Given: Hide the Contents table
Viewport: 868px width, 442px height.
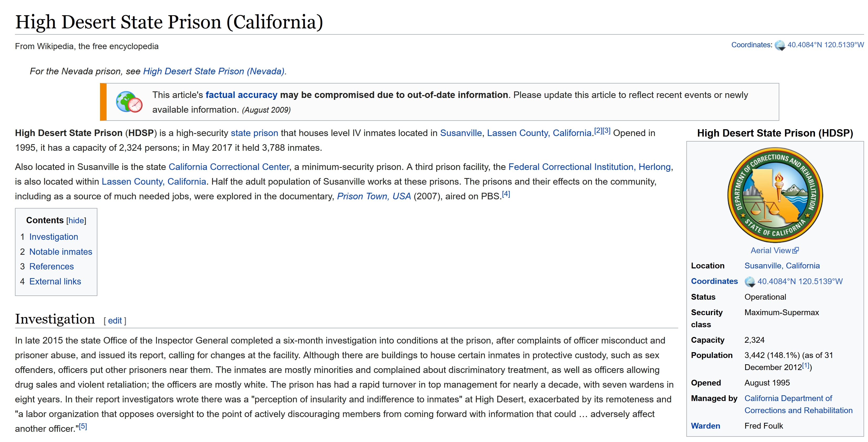Looking at the screenshot, I should pos(76,221).
